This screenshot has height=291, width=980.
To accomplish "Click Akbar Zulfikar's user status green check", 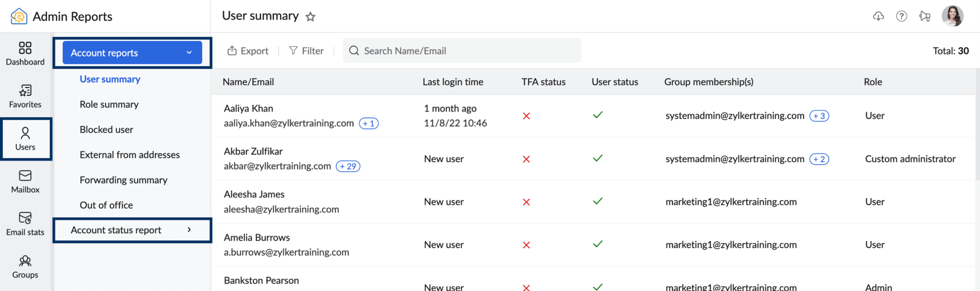I will click(598, 158).
